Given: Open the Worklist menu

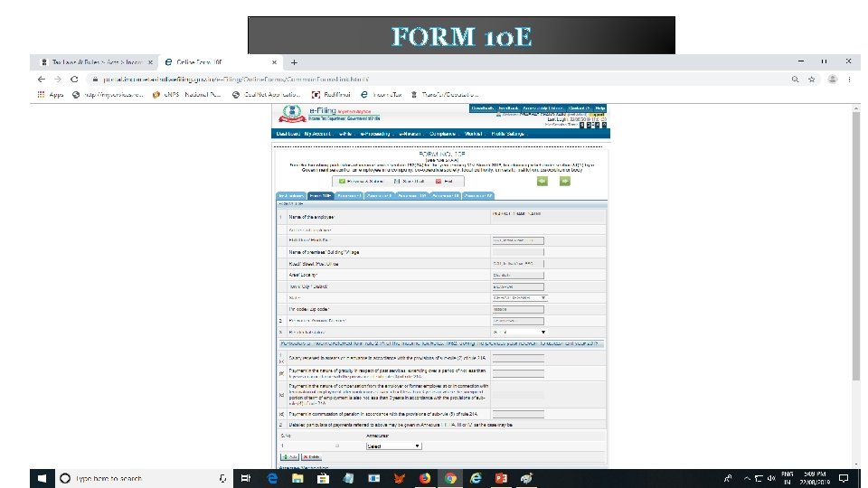Looking at the screenshot, I should [x=474, y=134].
